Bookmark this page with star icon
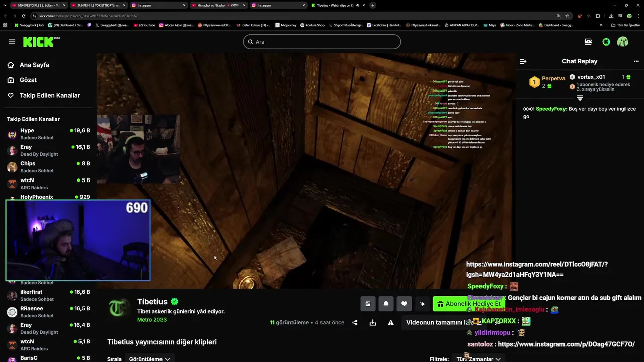Viewport: 644px width, 362px height. pyautogui.click(x=567, y=16)
